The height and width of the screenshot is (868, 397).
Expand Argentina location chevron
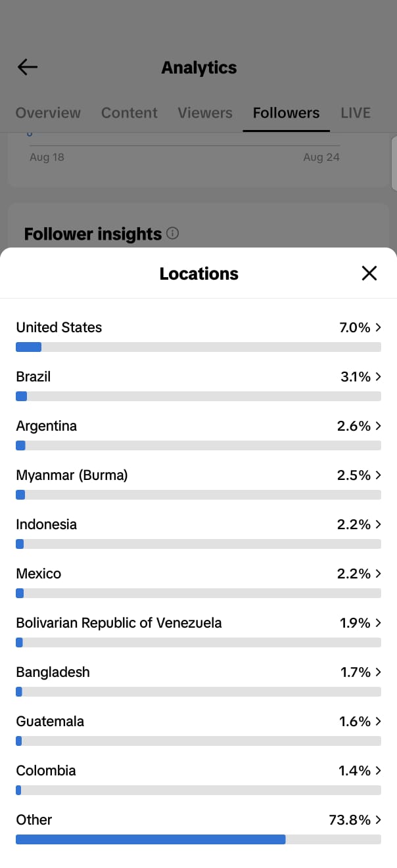pyautogui.click(x=378, y=425)
